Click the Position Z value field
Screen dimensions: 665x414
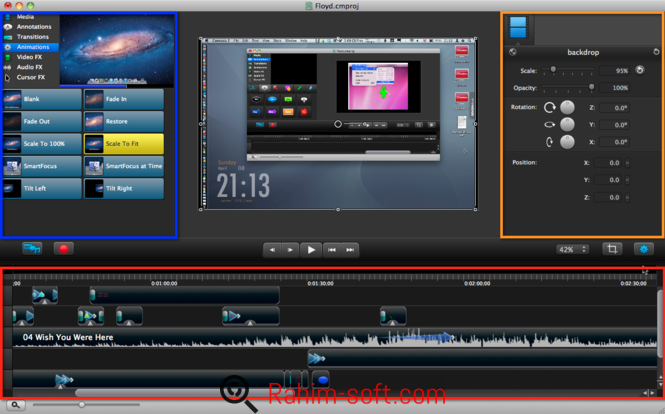pyautogui.click(x=609, y=197)
